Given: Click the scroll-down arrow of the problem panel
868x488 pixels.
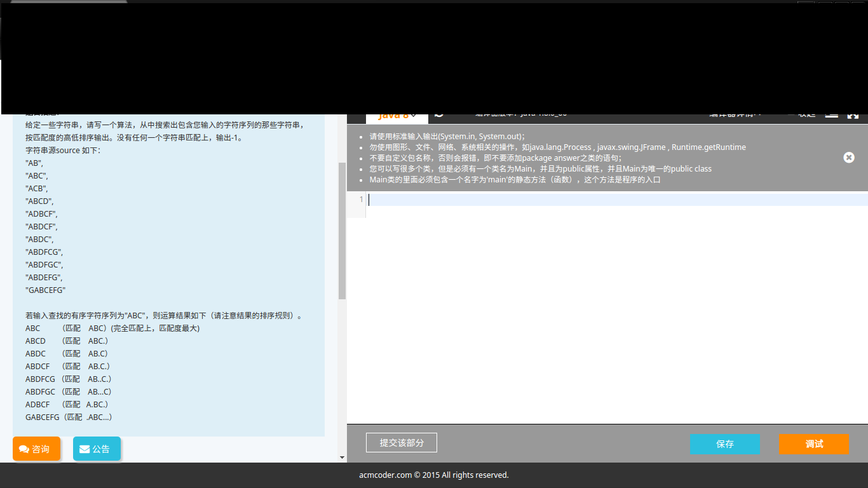Looking at the screenshot, I should (342, 457).
